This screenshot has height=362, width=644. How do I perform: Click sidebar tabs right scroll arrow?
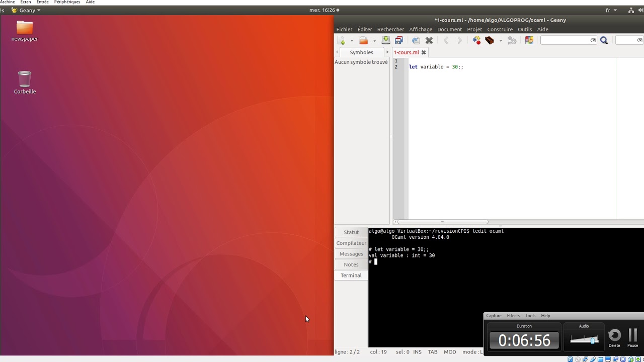tap(387, 52)
